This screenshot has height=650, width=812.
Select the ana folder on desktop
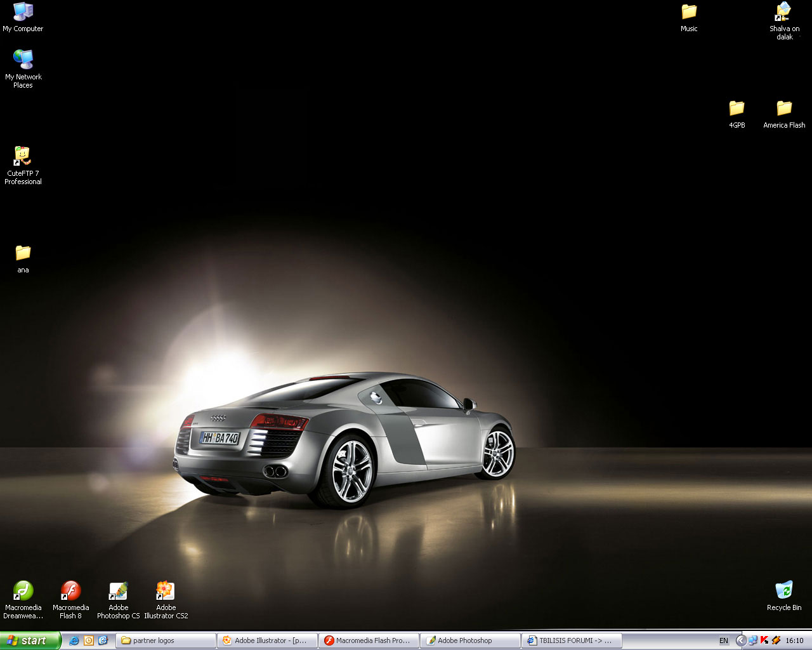(x=23, y=259)
